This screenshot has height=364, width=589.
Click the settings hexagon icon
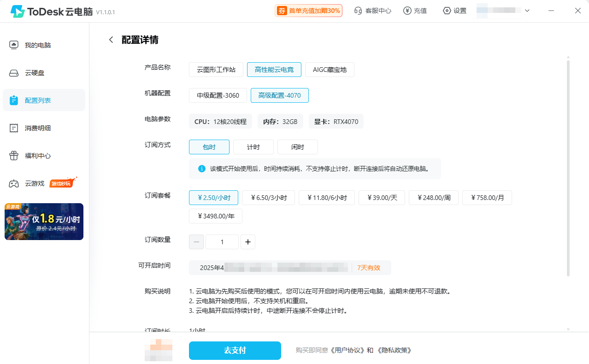pyautogui.click(x=447, y=11)
